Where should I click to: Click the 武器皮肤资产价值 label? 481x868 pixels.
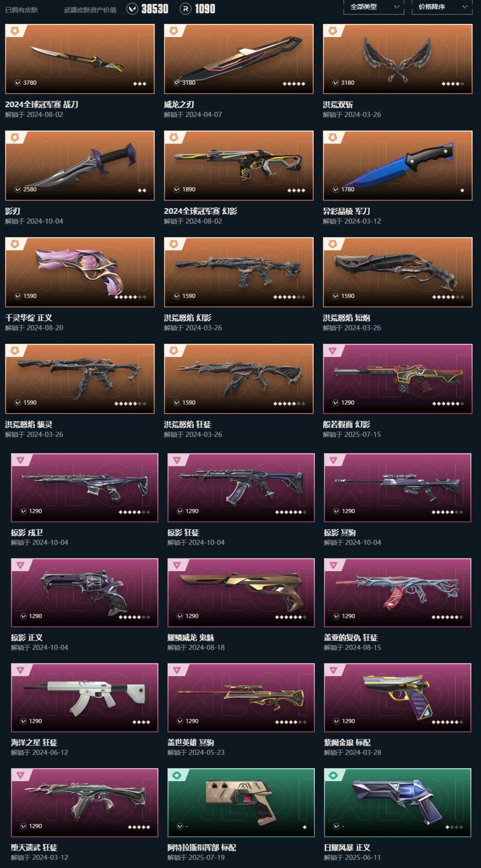(x=90, y=10)
